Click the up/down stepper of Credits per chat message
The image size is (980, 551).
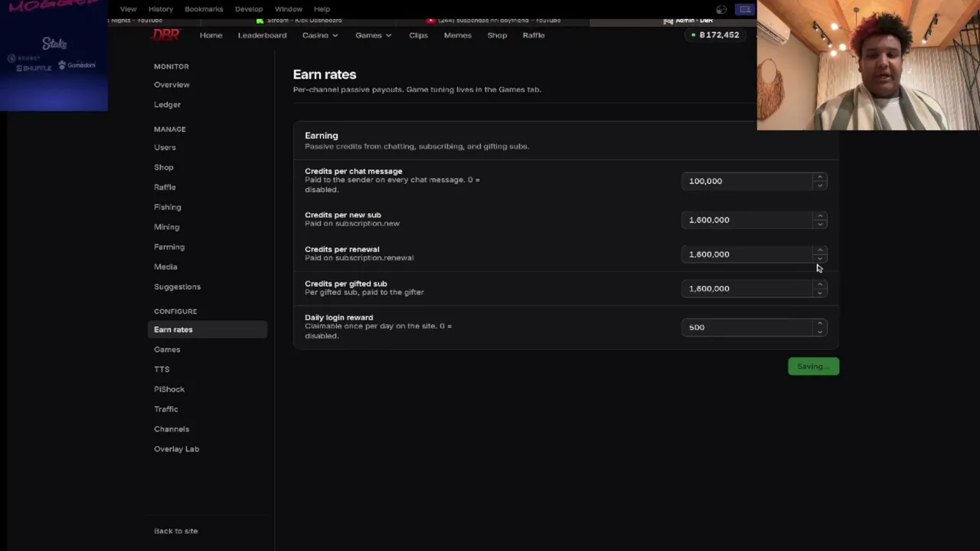(x=819, y=181)
